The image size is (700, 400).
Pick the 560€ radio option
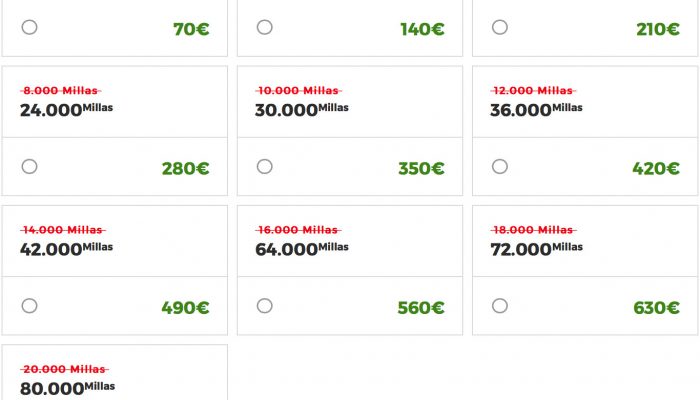point(265,306)
